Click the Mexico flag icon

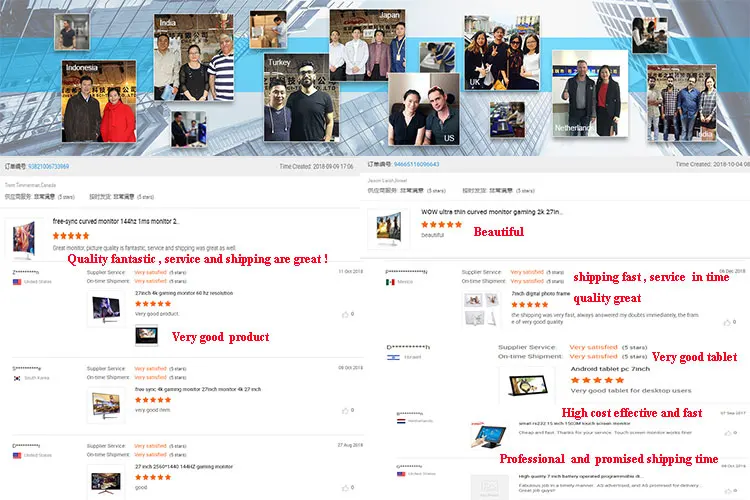pos(390,282)
